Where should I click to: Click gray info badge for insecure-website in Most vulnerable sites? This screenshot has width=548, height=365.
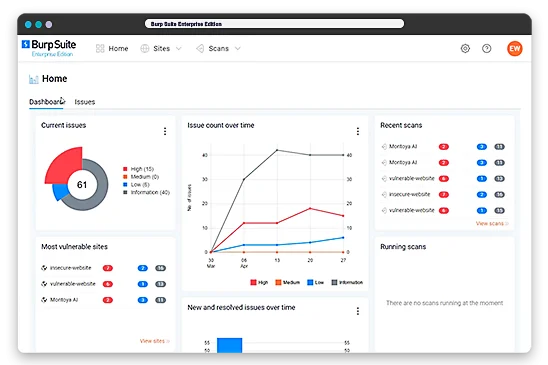click(x=160, y=268)
